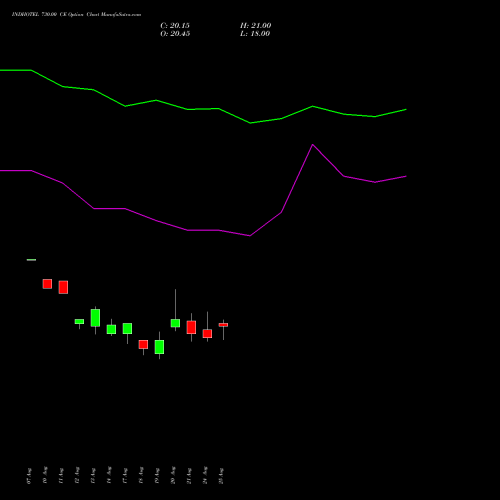Select the 19 Aug date label
Image resolution: width=500 pixels, height=500 pixels.
[157, 476]
